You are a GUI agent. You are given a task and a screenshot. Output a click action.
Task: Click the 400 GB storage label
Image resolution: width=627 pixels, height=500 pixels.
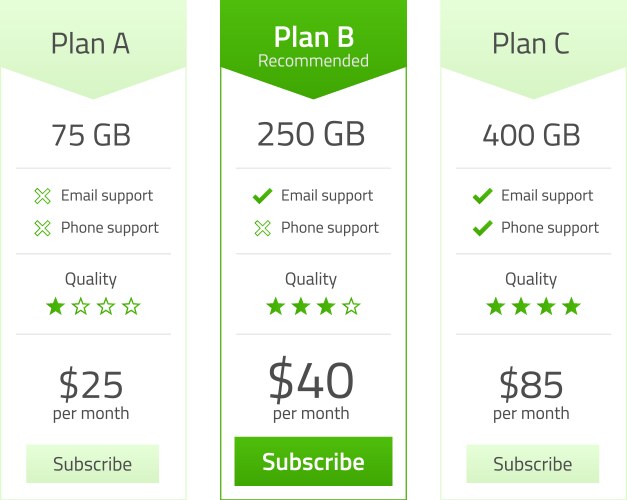pyautogui.click(x=531, y=135)
